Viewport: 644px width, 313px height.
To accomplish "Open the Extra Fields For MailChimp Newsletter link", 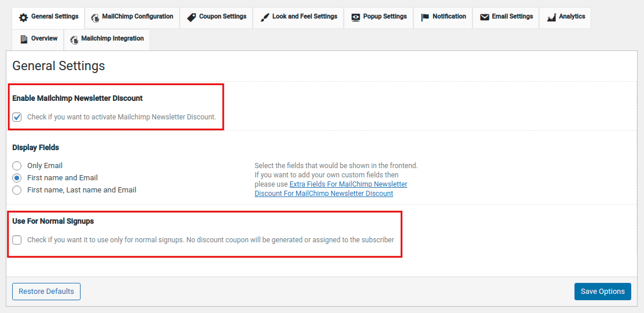I will tap(330, 188).
